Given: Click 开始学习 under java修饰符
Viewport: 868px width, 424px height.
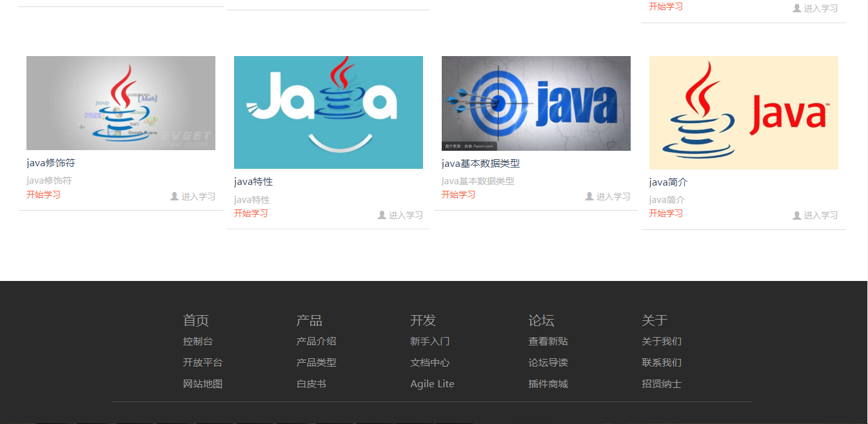Looking at the screenshot, I should tap(43, 195).
